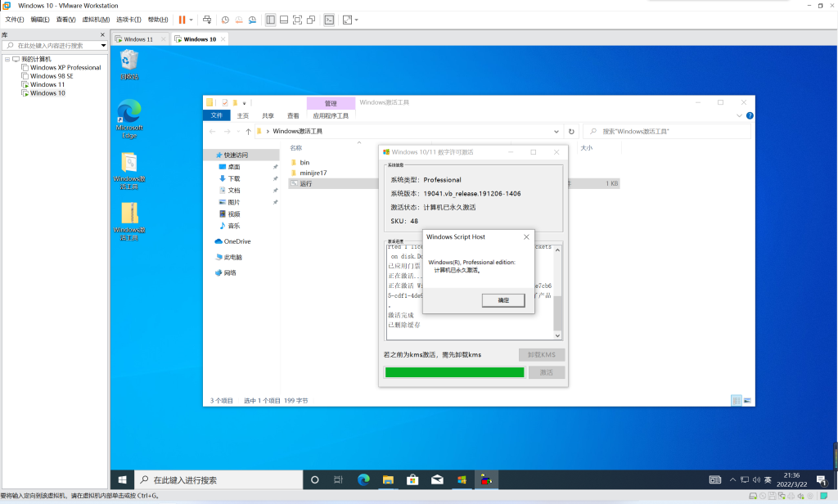Screen dimensions: 838x504
Task: Select Windows XP Professional in the library
Action: pos(65,68)
